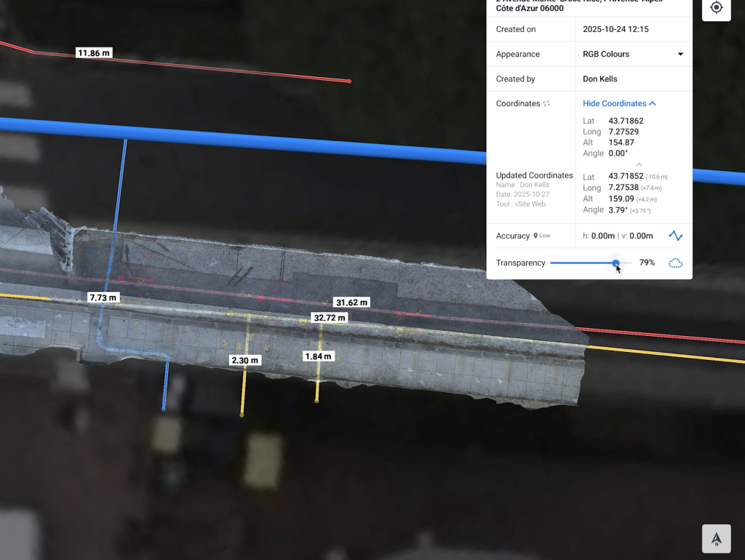745x560 pixels.
Task: Click the Transparency slider handle at 79%
Action: pyautogui.click(x=615, y=263)
